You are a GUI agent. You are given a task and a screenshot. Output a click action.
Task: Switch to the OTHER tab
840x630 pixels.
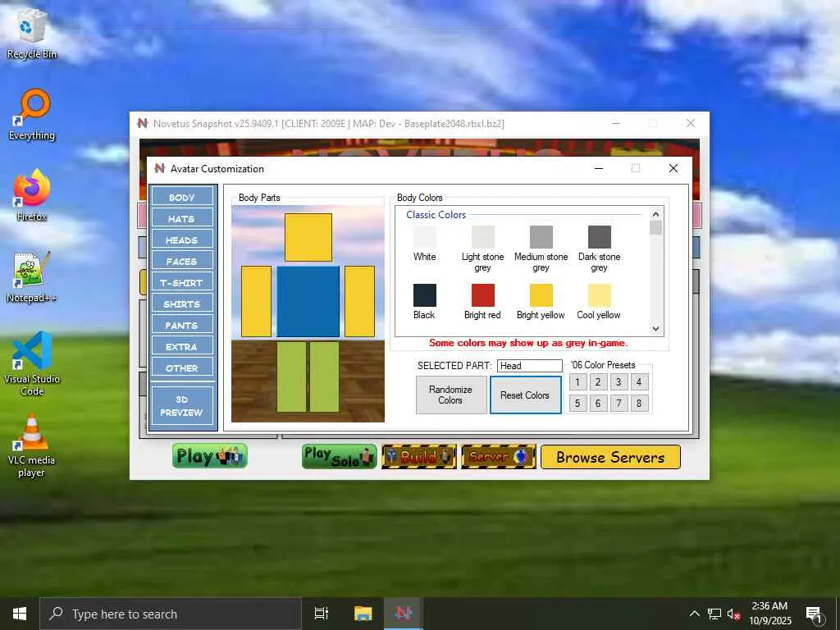(x=182, y=368)
